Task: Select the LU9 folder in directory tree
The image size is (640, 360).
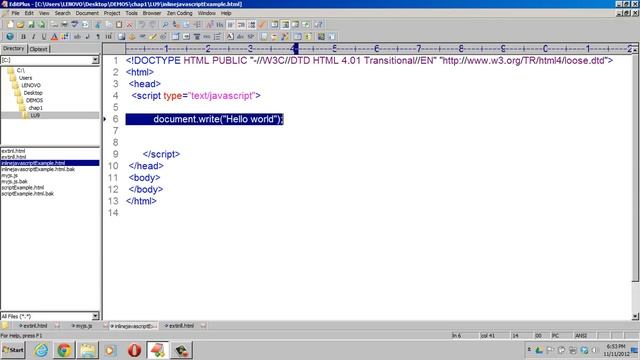Action: (x=35, y=116)
